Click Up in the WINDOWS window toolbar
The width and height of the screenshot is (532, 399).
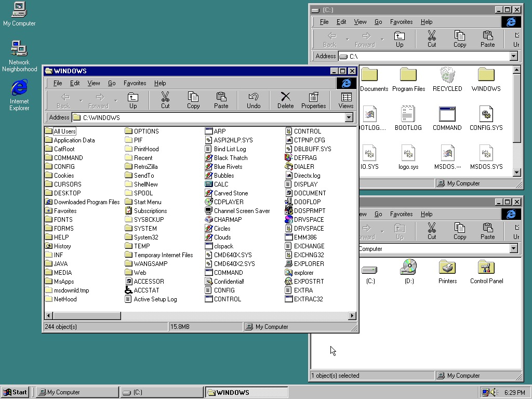point(133,100)
